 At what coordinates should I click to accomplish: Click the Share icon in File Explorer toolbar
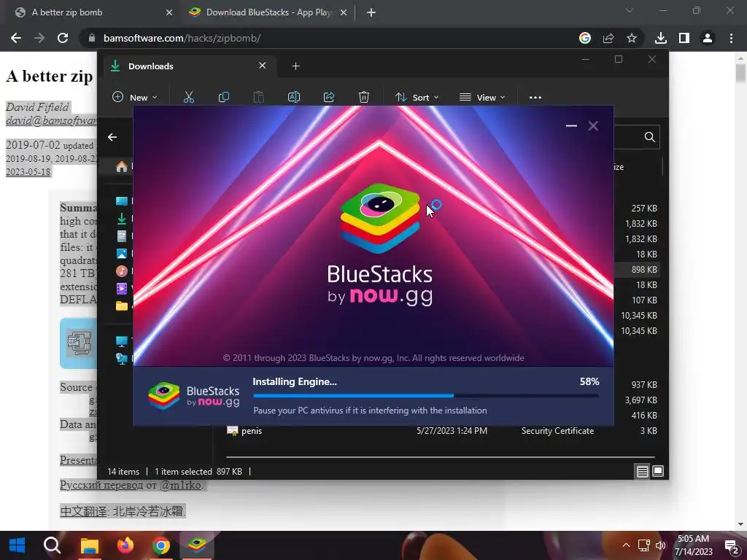point(329,97)
